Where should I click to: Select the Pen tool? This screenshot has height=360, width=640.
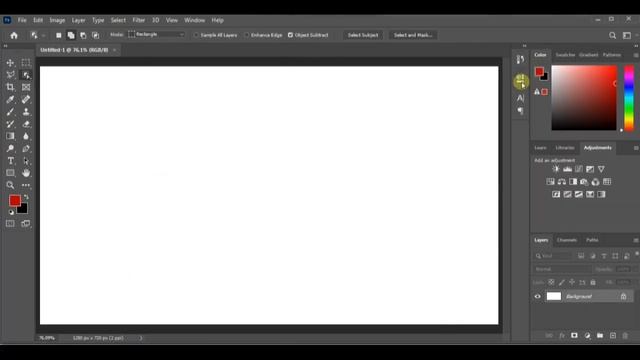26,149
